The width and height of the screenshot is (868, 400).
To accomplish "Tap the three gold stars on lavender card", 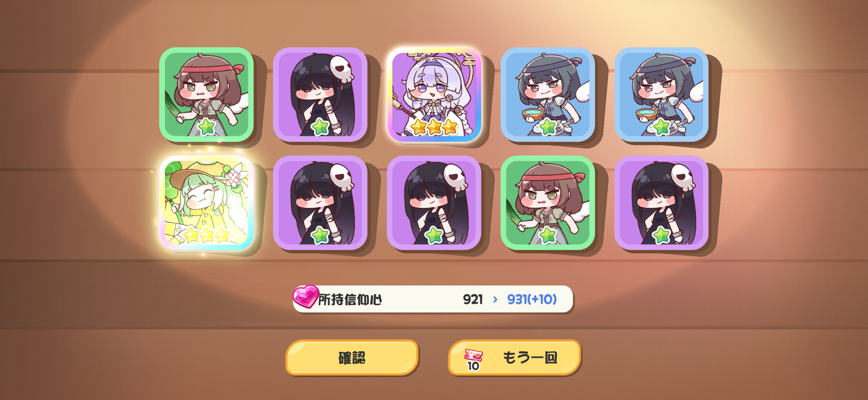I will coord(434,127).
